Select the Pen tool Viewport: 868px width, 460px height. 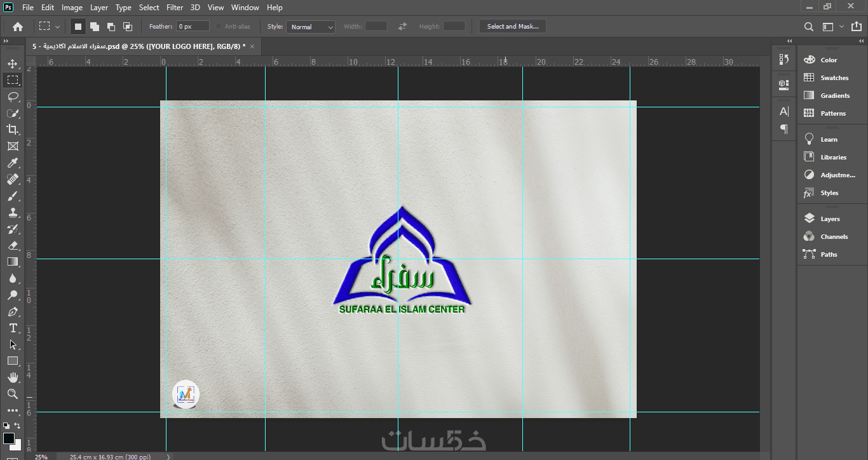tap(13, 312)
